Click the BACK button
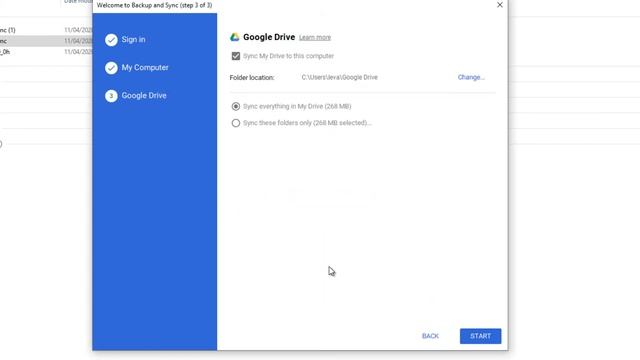The height and width of the screenshot is (360, 640). 430,336
